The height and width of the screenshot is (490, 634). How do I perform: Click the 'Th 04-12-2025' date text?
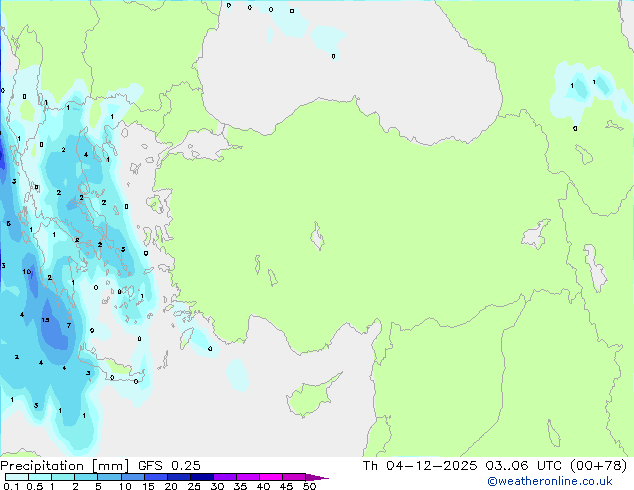(x=419, y=466)
